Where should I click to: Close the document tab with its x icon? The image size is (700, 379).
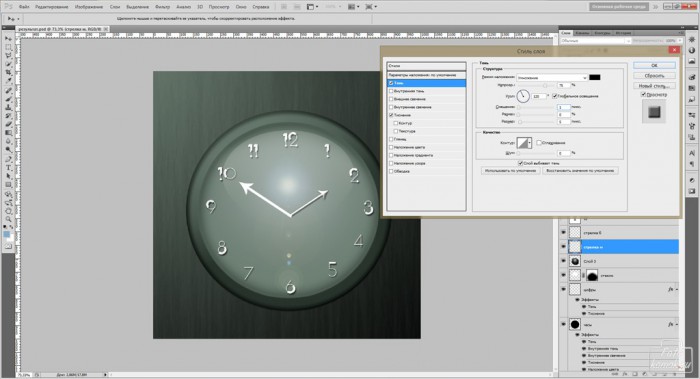click(x=106, y=29)
